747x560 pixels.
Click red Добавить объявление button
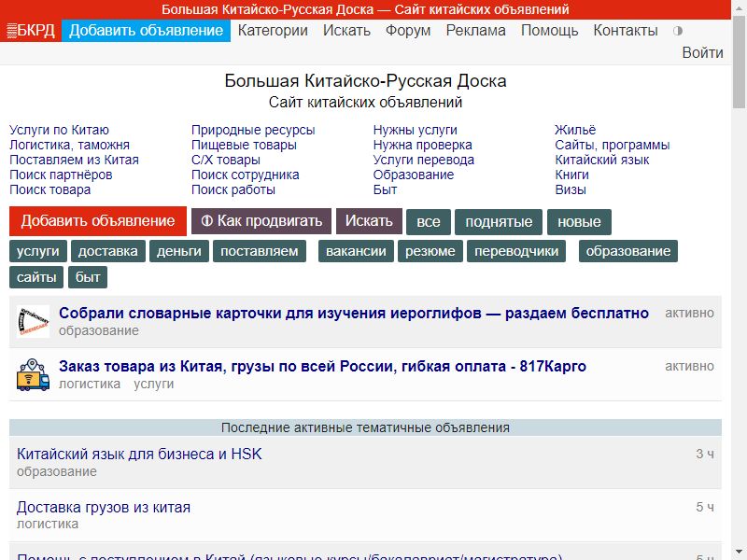pyautogui.click(x=98, y=221)
